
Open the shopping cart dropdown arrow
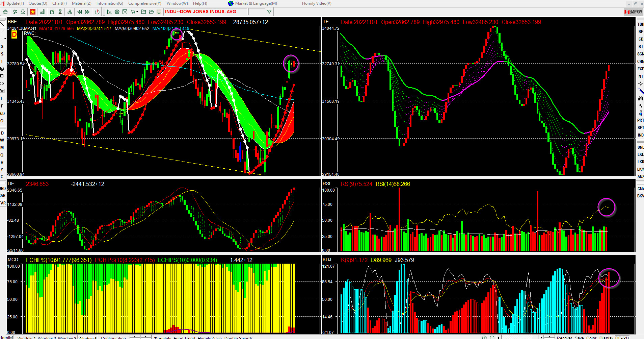(137, 12)
